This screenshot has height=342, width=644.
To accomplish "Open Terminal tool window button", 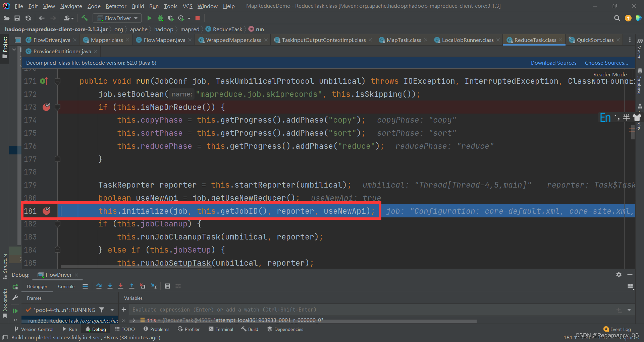I will 221,329.
